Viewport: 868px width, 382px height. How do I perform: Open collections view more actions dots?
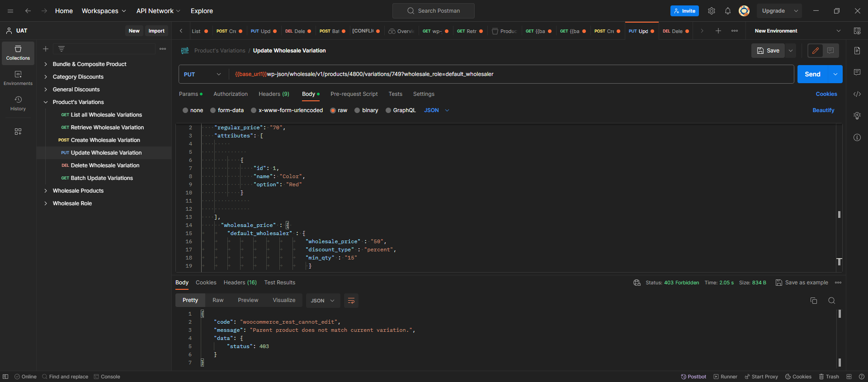pos(163,49)
